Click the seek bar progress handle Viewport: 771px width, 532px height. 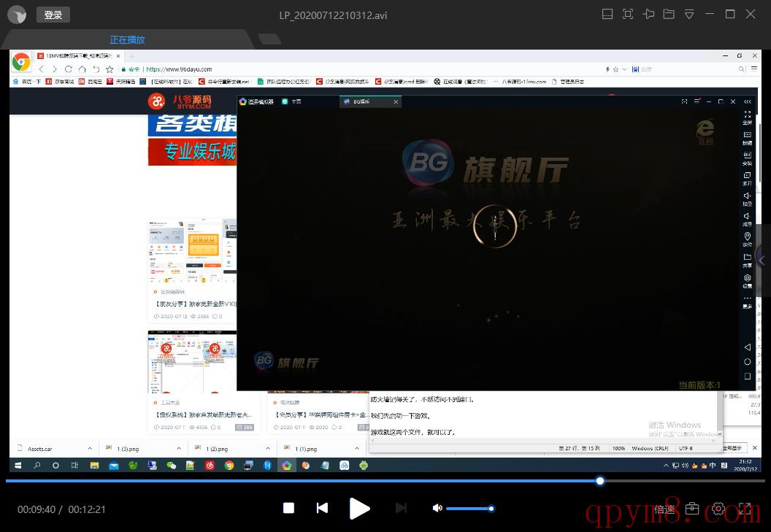point(600,481)
